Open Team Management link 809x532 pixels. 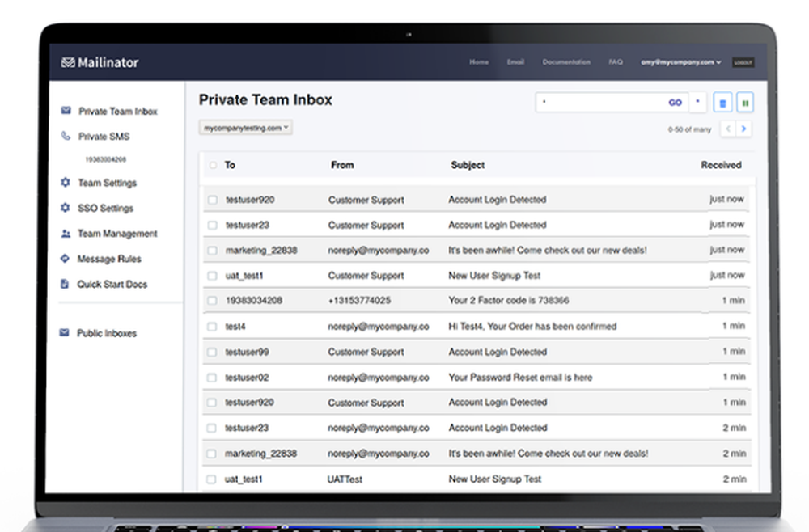pyautogui.click(x=117, y=234)
